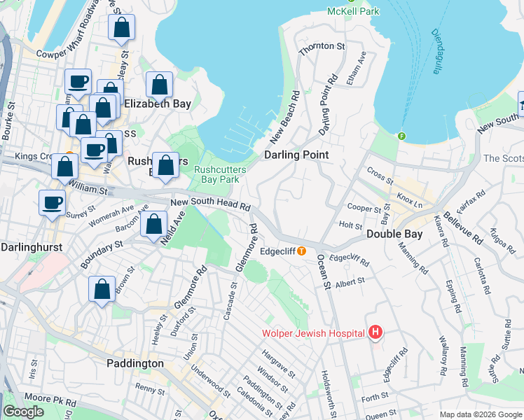Open the Wolper Jewish Hospital H pin
Image resolution: width=524 pixels, height=420 pixels.
pyautogui.click(x=375, y=332)
